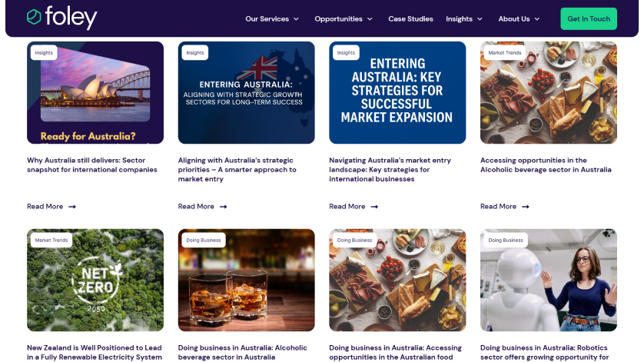Expand Our Services dropdown chevron
644x362 pixels.
[x=296, y=19]
